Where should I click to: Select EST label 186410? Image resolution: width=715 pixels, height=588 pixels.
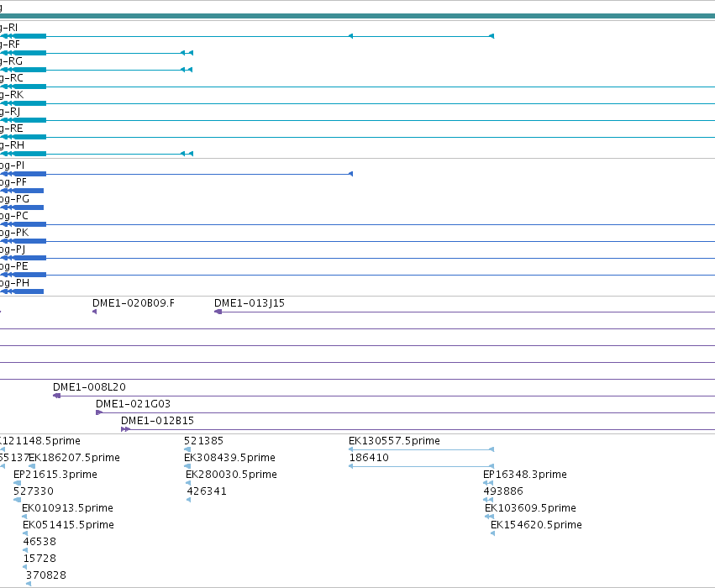pos(369,458)
